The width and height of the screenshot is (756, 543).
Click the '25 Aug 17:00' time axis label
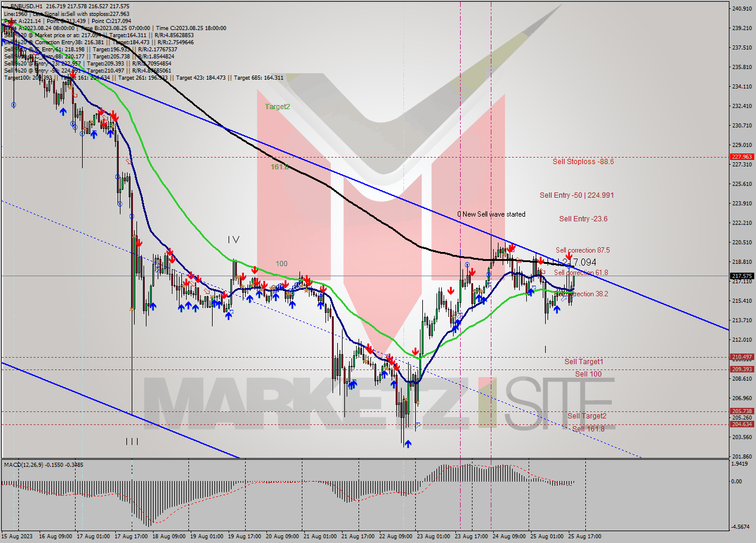click(585, 537)
